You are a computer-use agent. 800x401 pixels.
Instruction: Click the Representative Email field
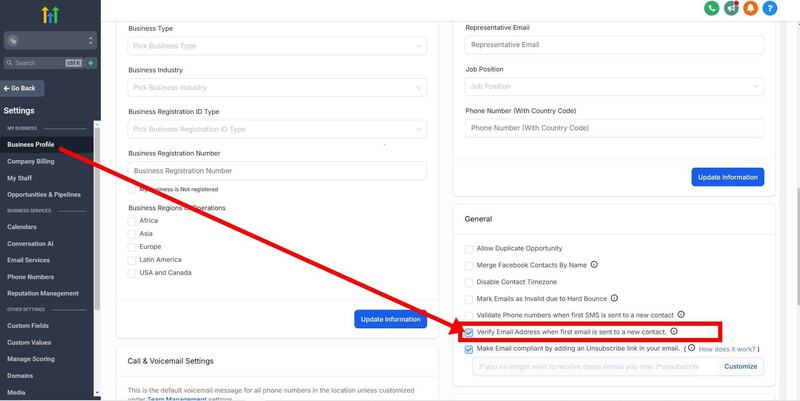coord(614,44)
